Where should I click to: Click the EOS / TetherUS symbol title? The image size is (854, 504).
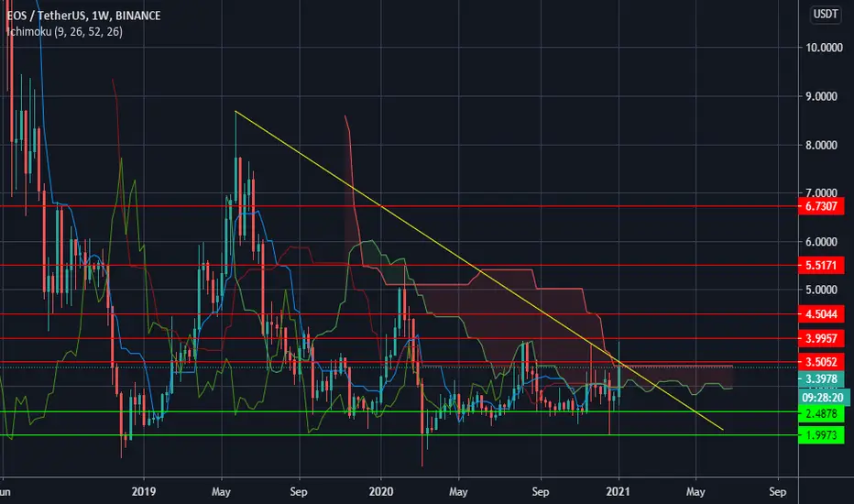click(x=84, y=16)
